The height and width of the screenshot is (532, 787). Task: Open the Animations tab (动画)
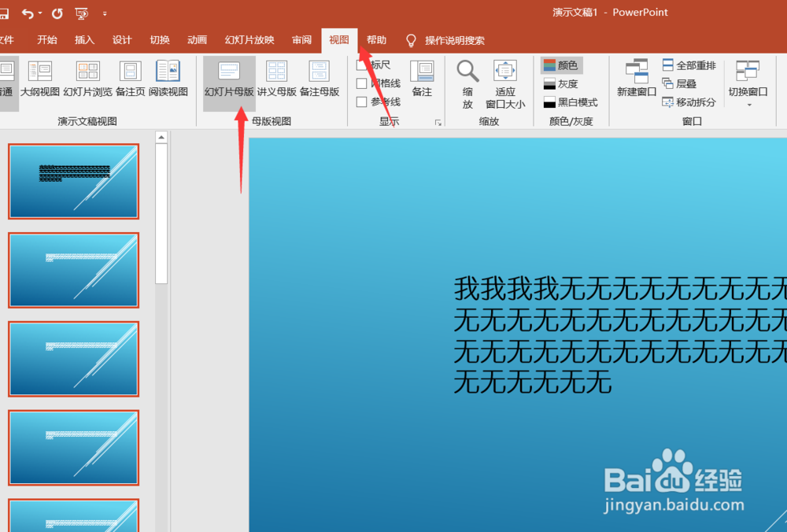[198, 40]
